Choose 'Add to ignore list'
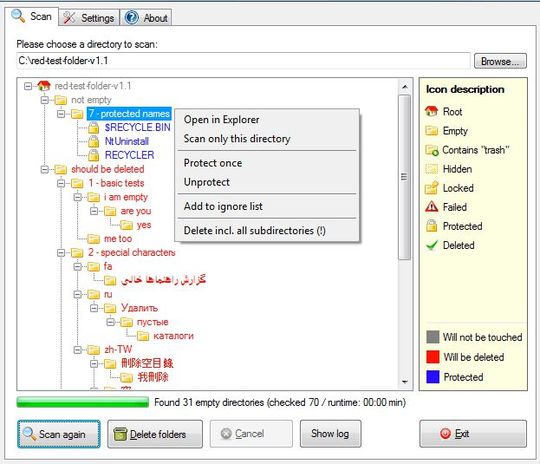This screenshot has width=540, height=464. pos(267,206)
